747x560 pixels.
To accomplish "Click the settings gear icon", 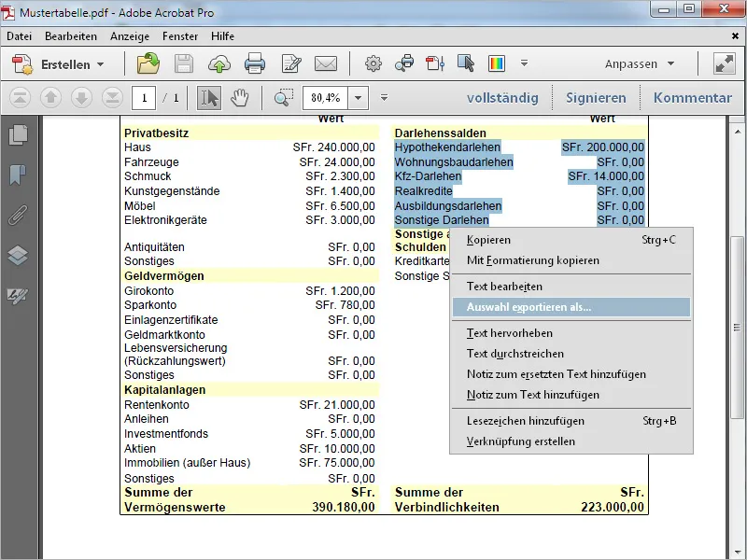I will [x=373, y=63].
